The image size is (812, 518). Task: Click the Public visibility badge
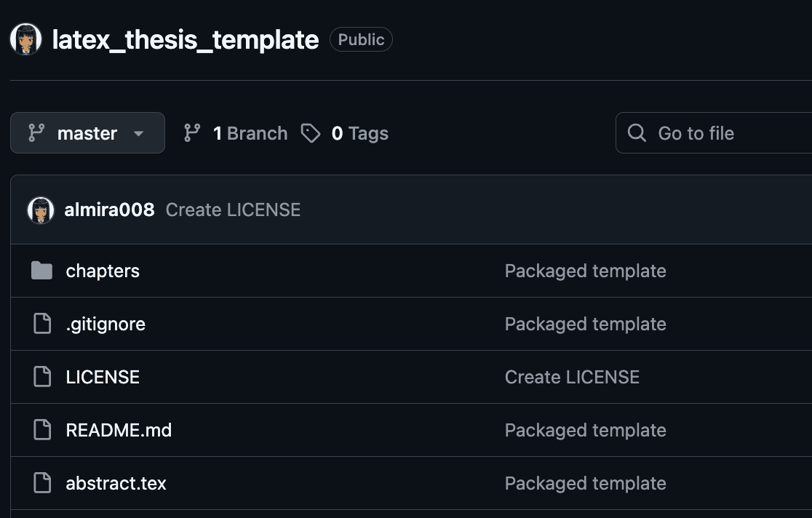pyautogui.click(x=361, y=39)
